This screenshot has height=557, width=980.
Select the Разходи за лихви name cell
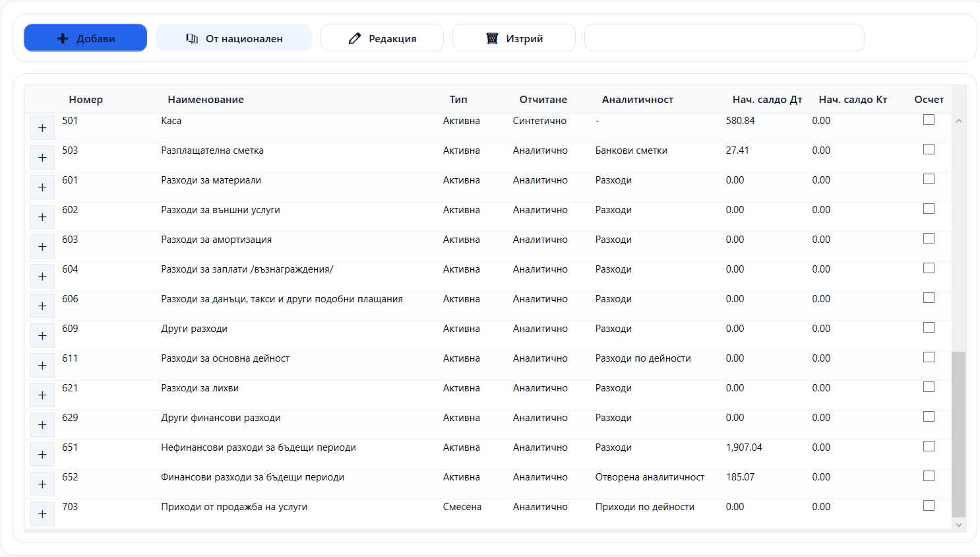pyautogui.click(x=200, y=388)
